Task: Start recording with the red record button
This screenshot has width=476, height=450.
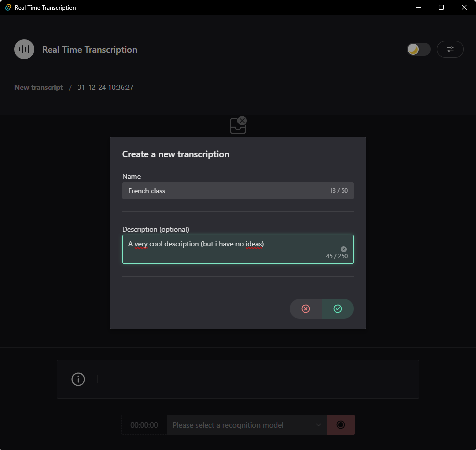Action: pos(341,425)
